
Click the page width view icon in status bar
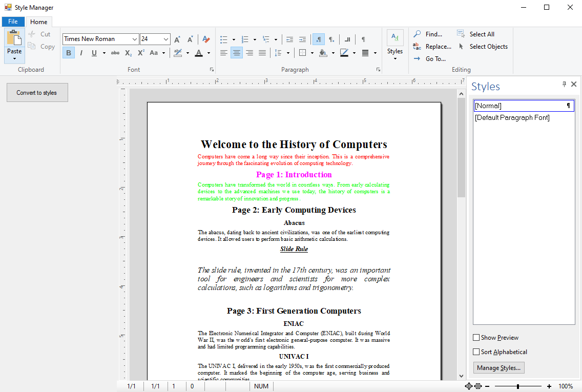(479, 386)
